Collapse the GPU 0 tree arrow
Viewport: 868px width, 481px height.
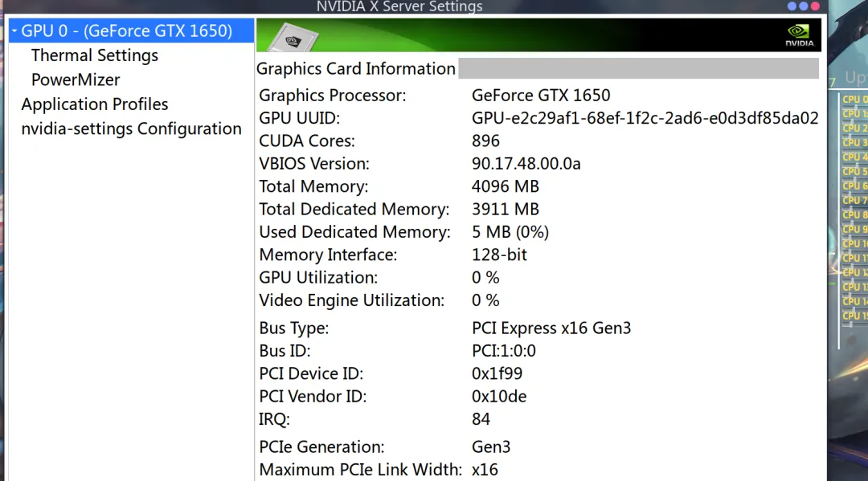click(14, 31)
